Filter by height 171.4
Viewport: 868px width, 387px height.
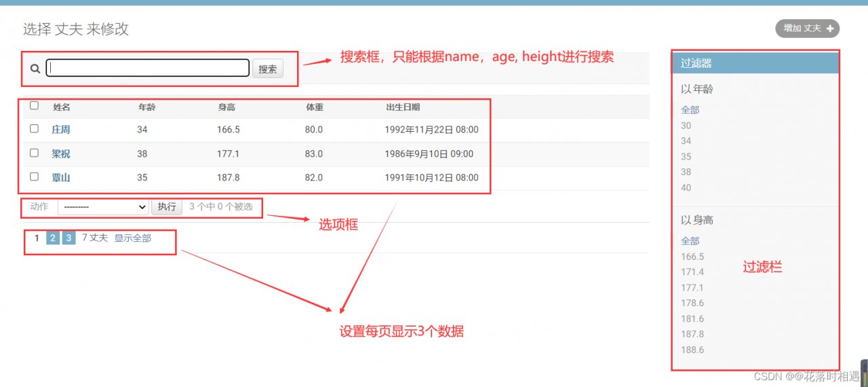click(x=692, y=272)
